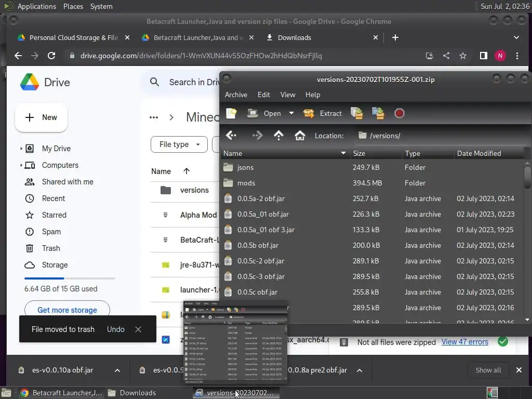Screen dimensions: 532x399
Task: Show hidden breadcrumb folders with the ellipsis
Action: pyautogui.click(x=154, y=117)
